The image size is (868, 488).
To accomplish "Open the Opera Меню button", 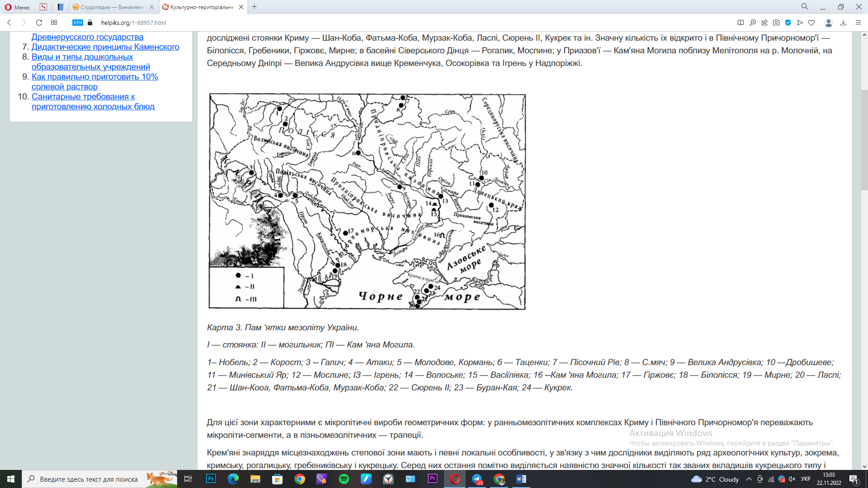I will tap(17, 7).
